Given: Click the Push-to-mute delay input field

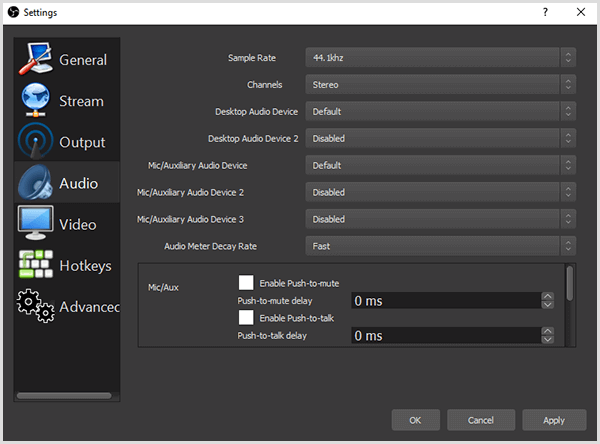Looking at the screenshot, I should (446, 300).
